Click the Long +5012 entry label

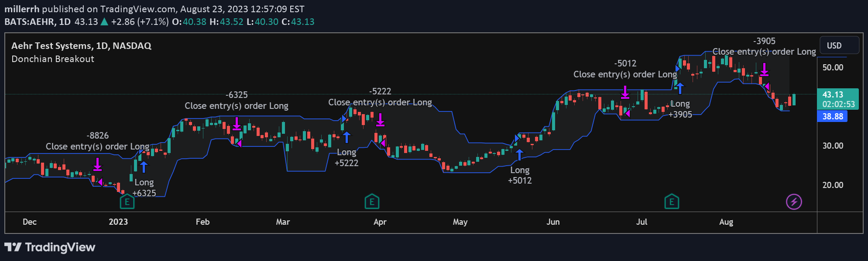click(520, 175)
